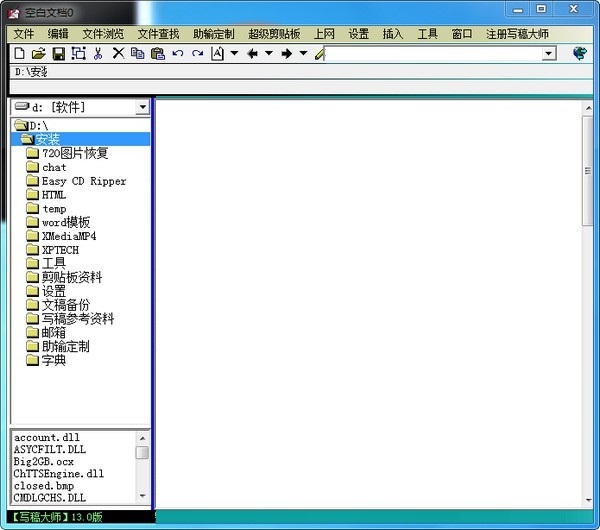600x530 pixels.
Task: Click the Undo arrow icon
Action: 177,53
